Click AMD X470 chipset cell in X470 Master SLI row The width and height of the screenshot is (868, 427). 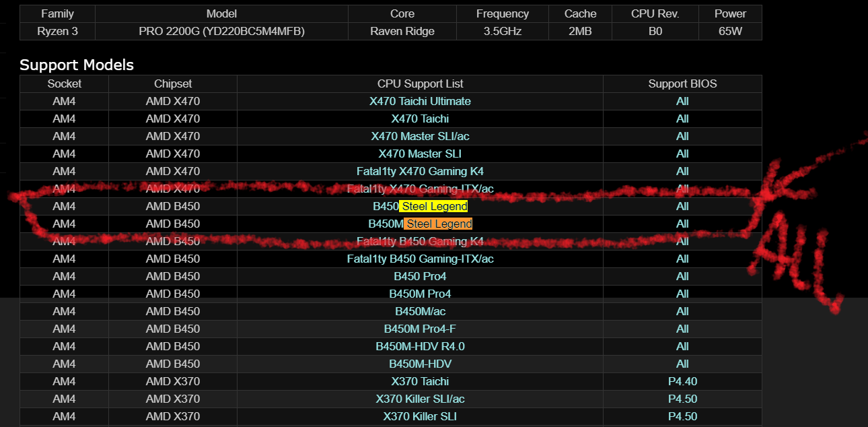(173, 154)
